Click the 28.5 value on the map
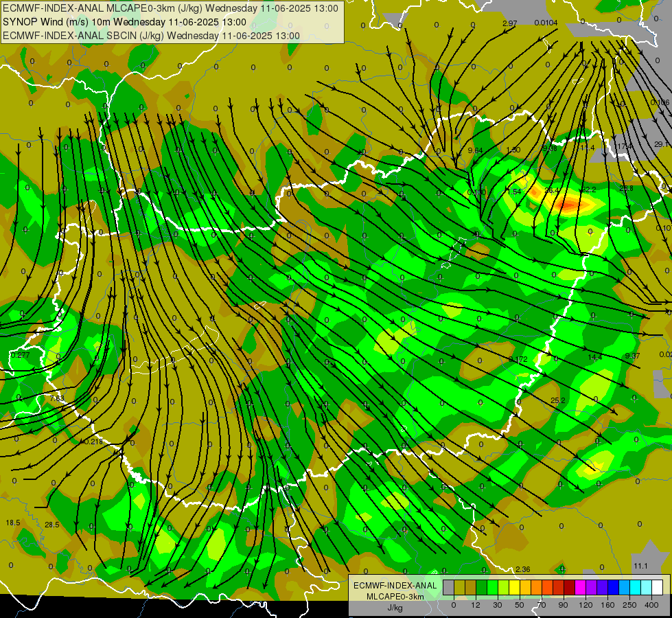This screenshot has height=618, width=672. click(x=52, y=525)
